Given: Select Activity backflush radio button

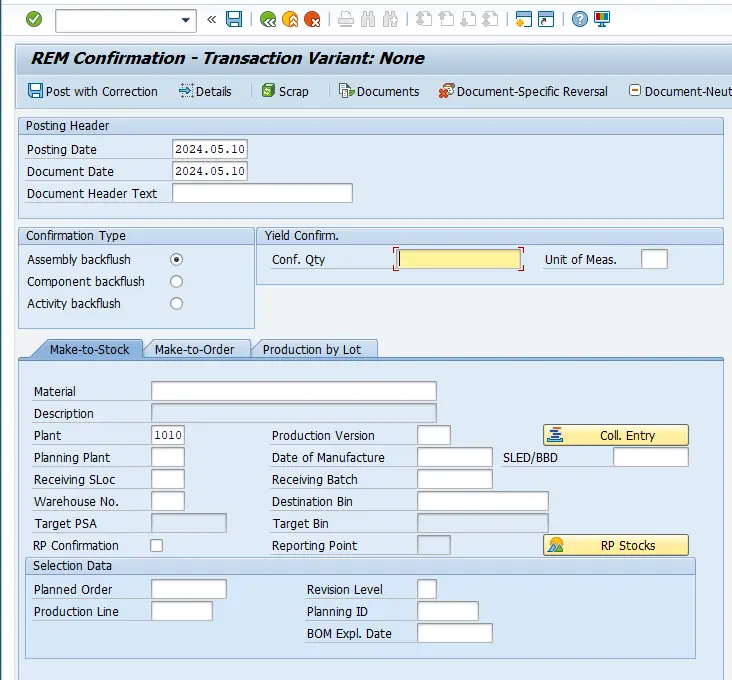Looking at the screenshot, I should point(177,303).
